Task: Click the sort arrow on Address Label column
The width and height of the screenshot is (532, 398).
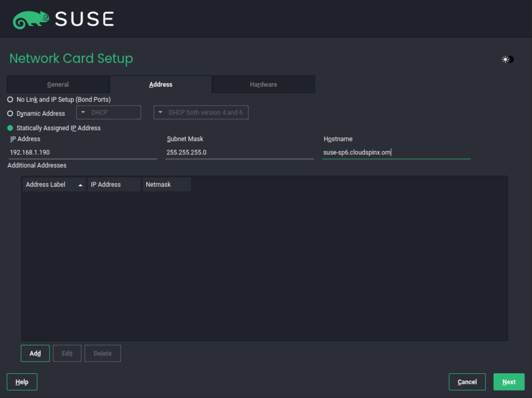Action: point(80,184)
